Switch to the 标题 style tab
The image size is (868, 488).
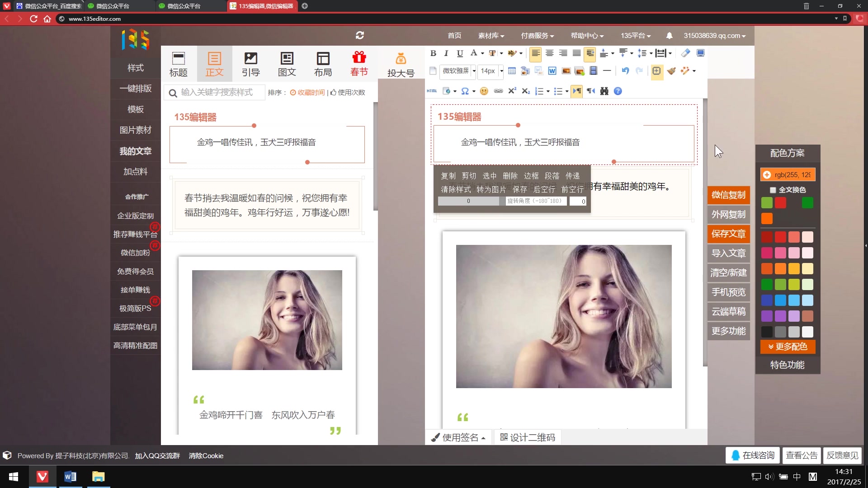179,64
